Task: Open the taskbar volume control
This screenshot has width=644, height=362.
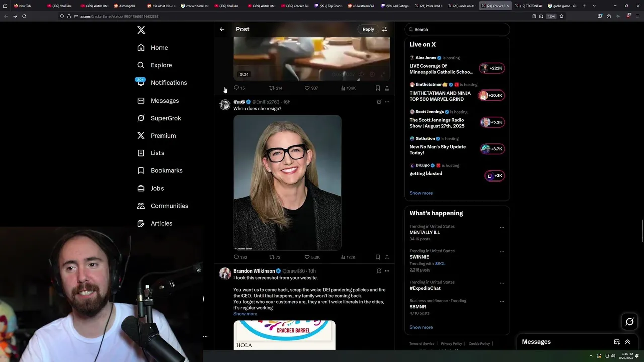Action: [613, 356]
